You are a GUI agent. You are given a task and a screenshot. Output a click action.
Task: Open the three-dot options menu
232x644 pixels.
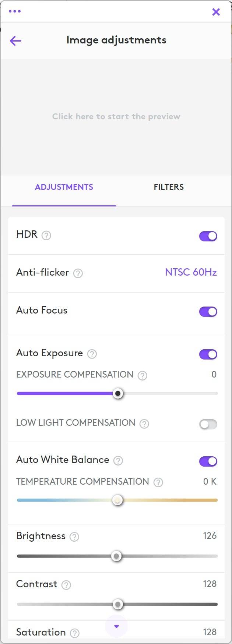(x=15, y=11)
